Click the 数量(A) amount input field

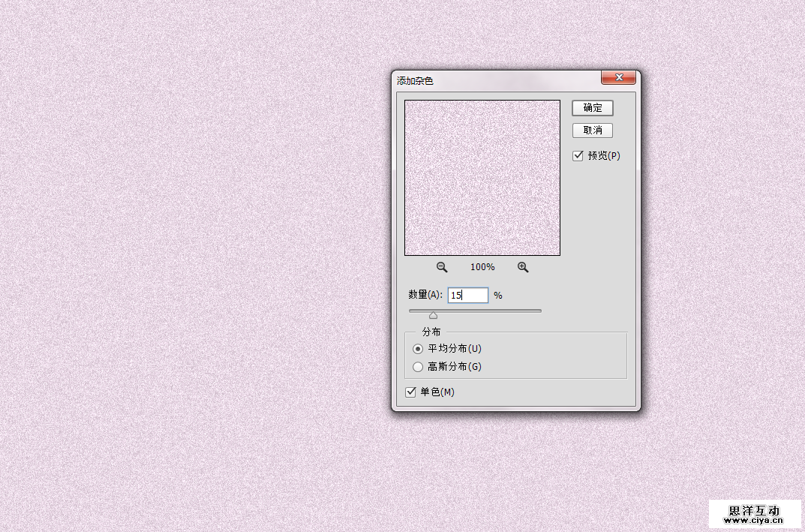467,296
